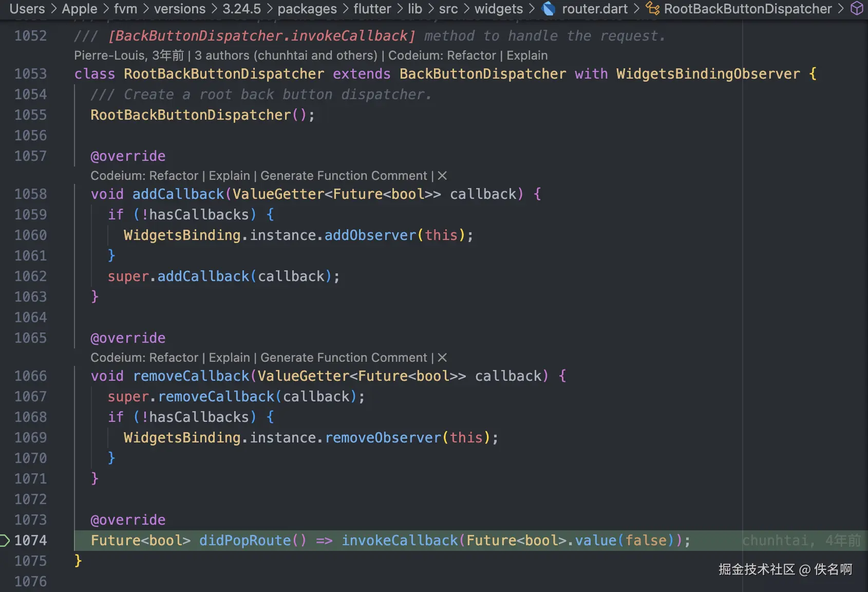Click RootBackButtonDispatcher in the class declaration line
This screenshot has height=592, width=868.
[x=224, y=74]
